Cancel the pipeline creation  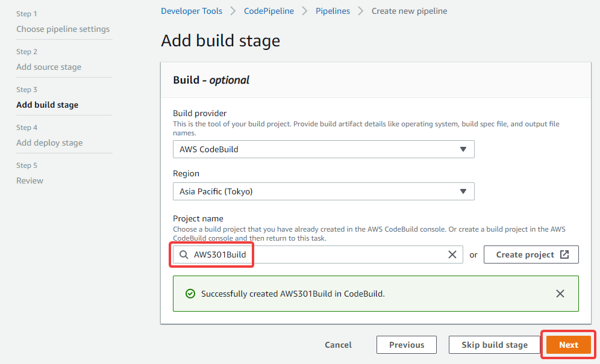click(338, 345)
